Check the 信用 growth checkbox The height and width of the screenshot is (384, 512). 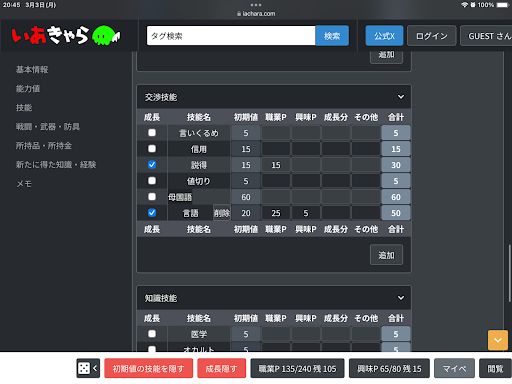[x=152, y=149]
